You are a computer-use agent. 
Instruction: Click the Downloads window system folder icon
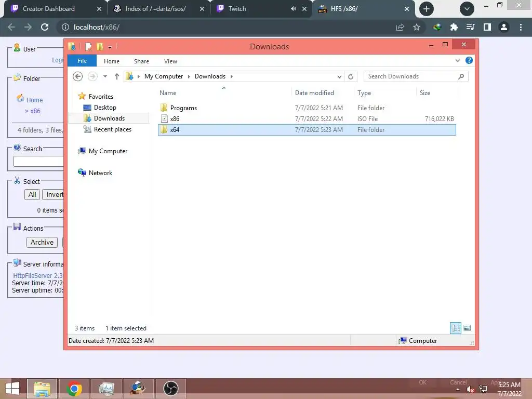pos(72,46)
